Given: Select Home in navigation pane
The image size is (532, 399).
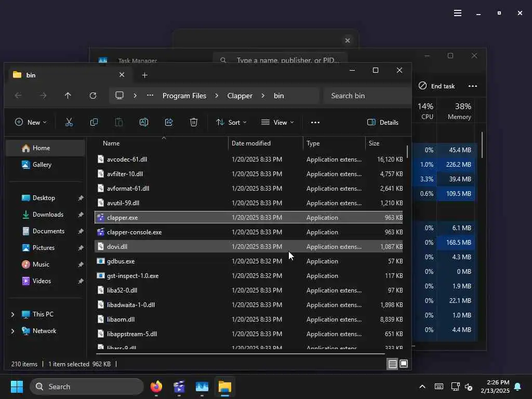Looking at the screenshot, I should pos(46,148).
